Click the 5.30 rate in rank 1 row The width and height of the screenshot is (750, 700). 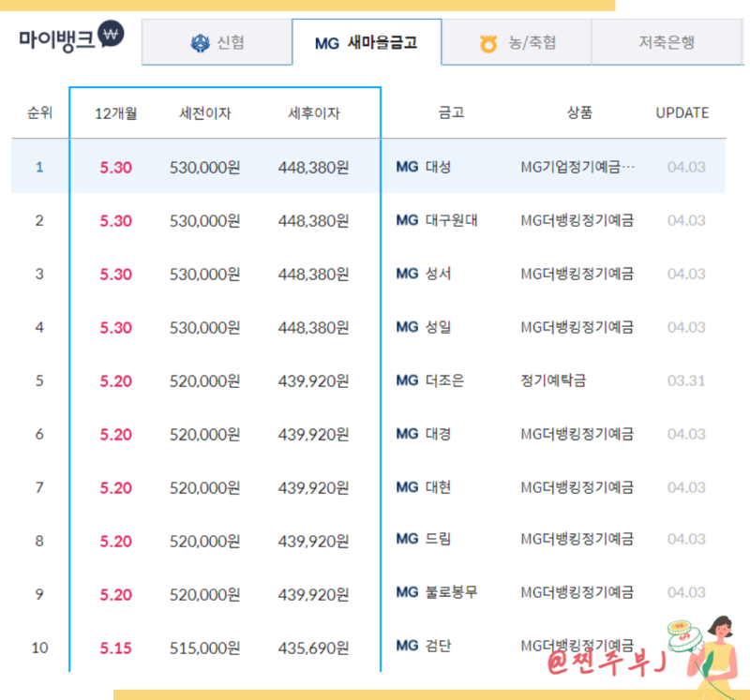pyautogui.click(x=115, y=168)
